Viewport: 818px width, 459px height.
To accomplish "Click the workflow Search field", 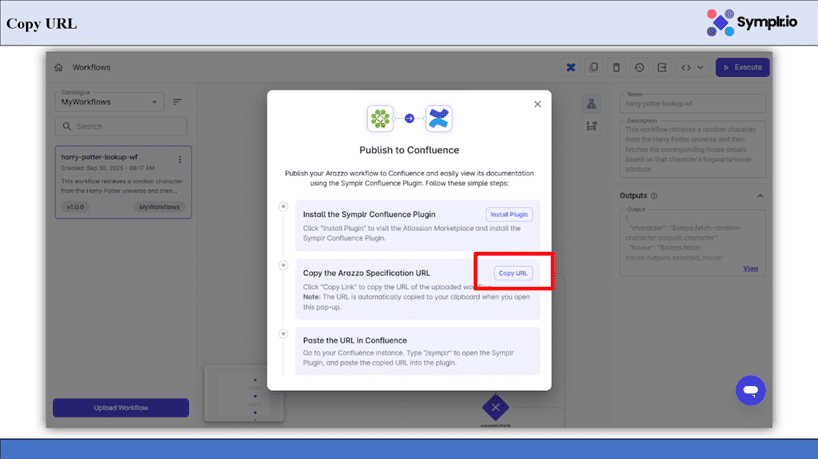I will coord(120,127).
